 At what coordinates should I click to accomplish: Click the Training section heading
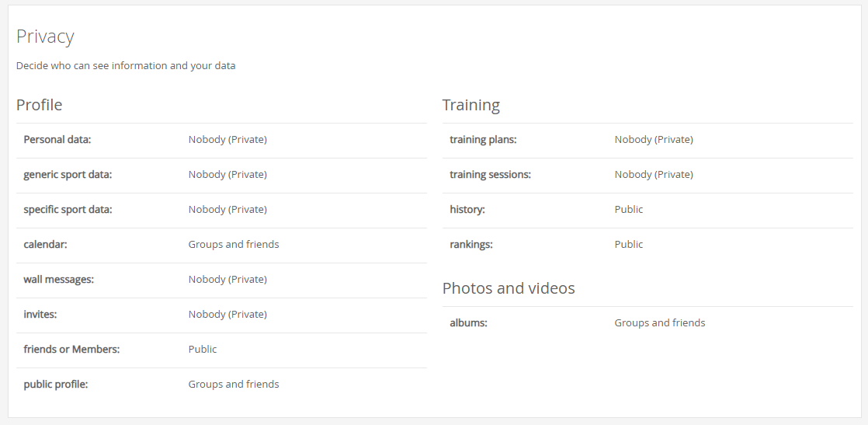(x=470, y=106)
